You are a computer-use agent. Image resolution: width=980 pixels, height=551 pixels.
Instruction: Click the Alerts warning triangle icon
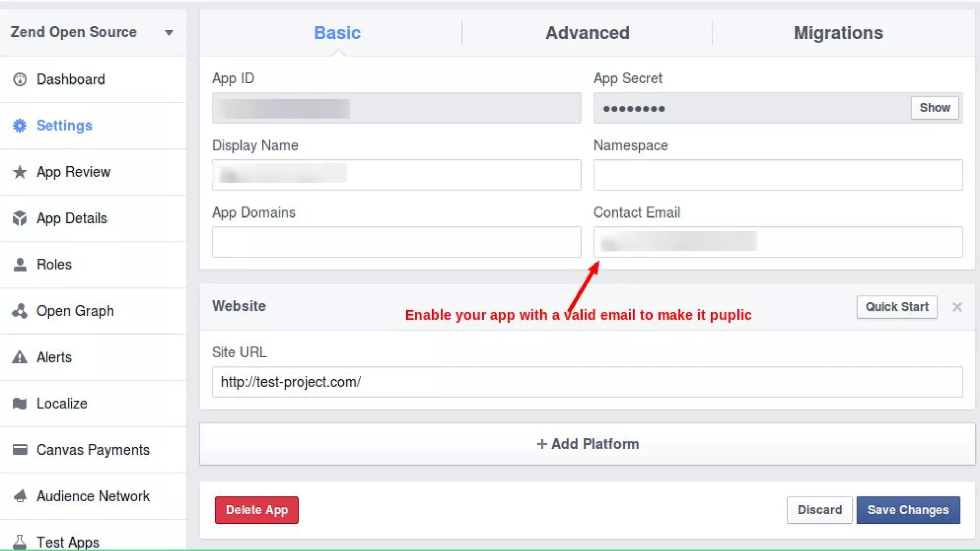coord(20,357)
